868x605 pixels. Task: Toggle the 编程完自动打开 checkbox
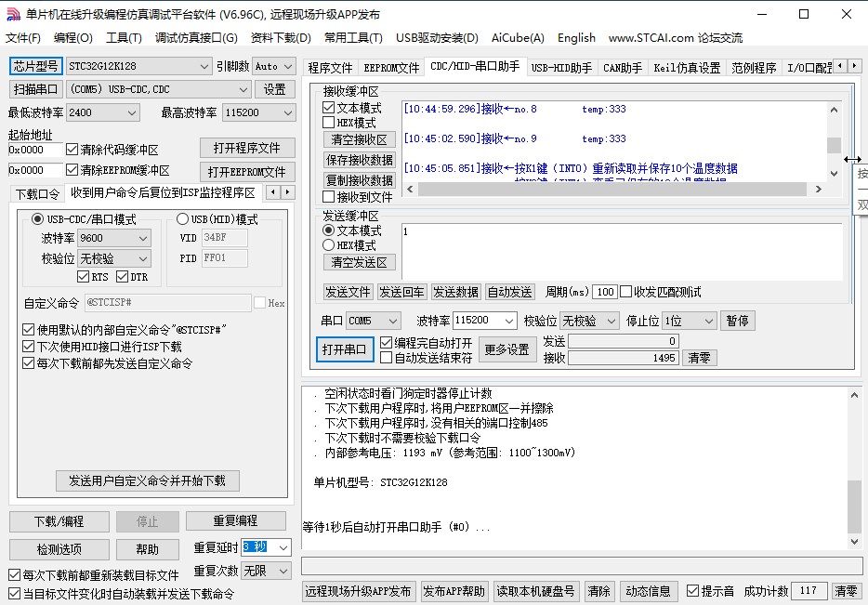tap(387, 343)
